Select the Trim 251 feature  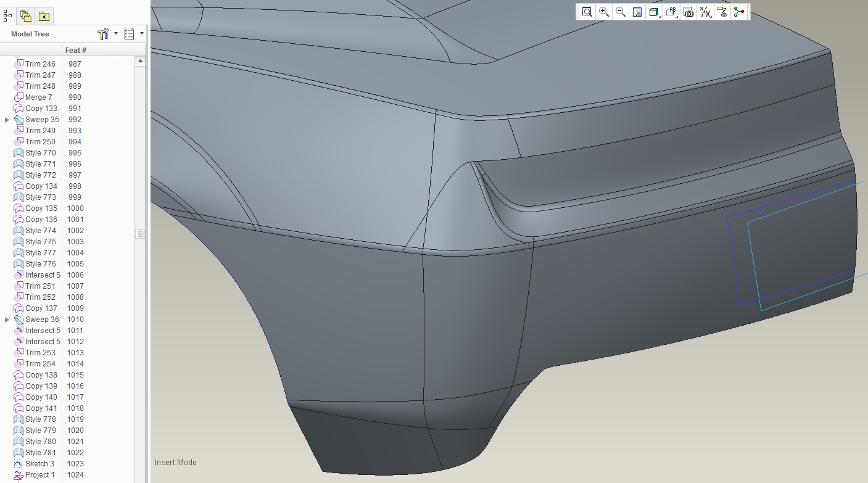coord(40,286)
